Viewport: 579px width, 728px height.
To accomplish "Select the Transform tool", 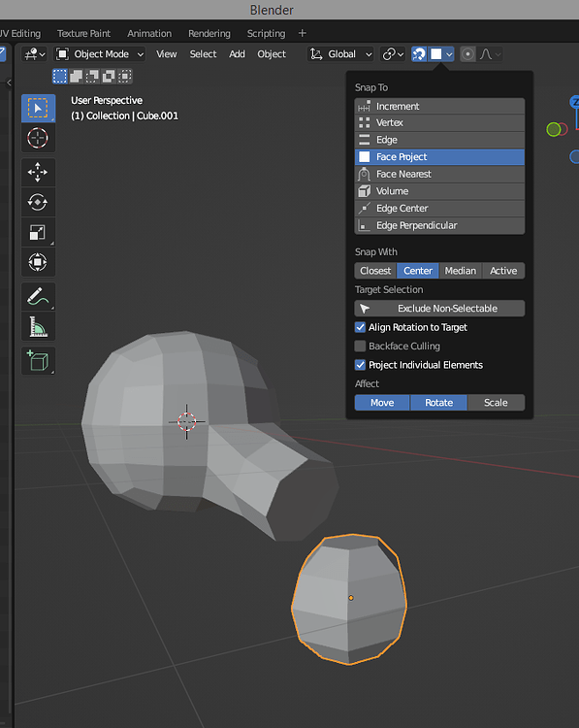I will (38, 262).
